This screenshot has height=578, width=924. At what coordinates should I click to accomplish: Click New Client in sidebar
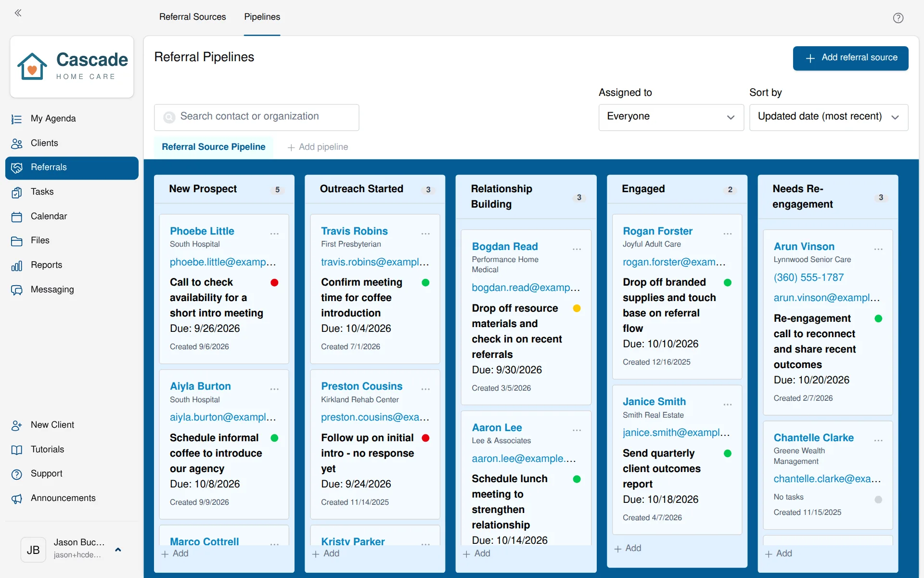point(72,425)
